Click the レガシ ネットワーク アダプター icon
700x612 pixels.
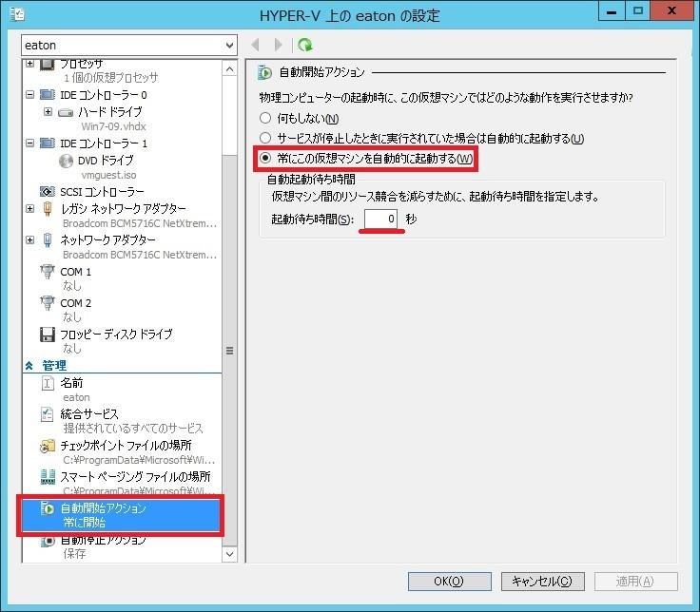48,209
